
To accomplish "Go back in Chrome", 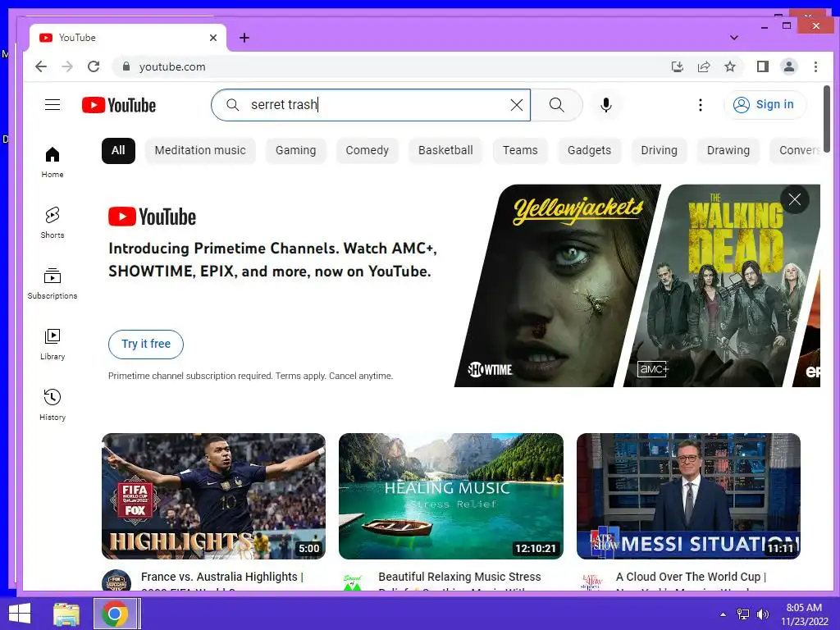I will click(41, 66).
